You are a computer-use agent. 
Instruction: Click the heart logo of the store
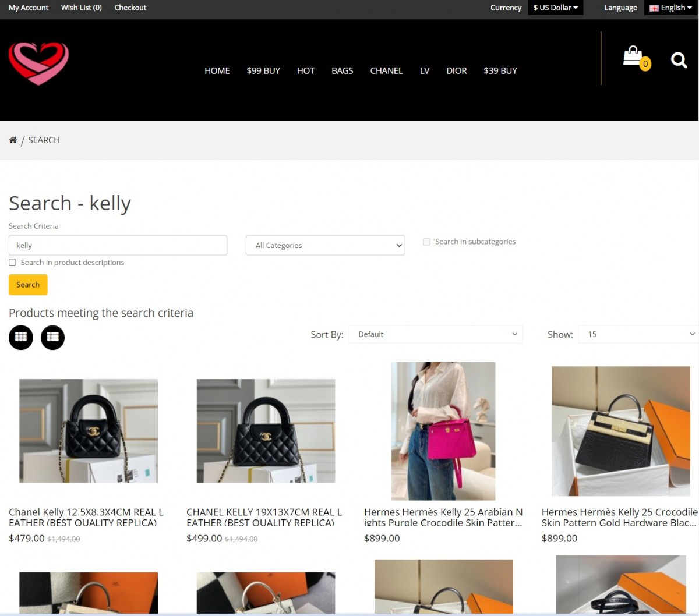pos(38,63)
